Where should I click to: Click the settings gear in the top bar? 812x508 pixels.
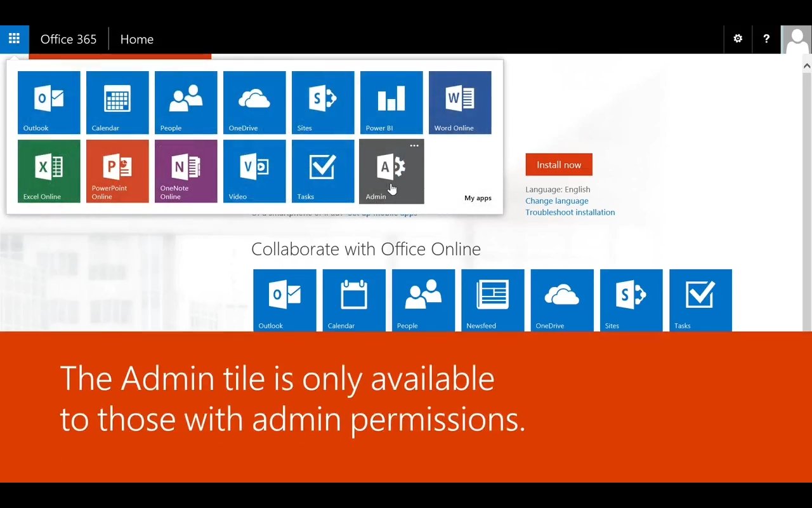coord(738,39)
